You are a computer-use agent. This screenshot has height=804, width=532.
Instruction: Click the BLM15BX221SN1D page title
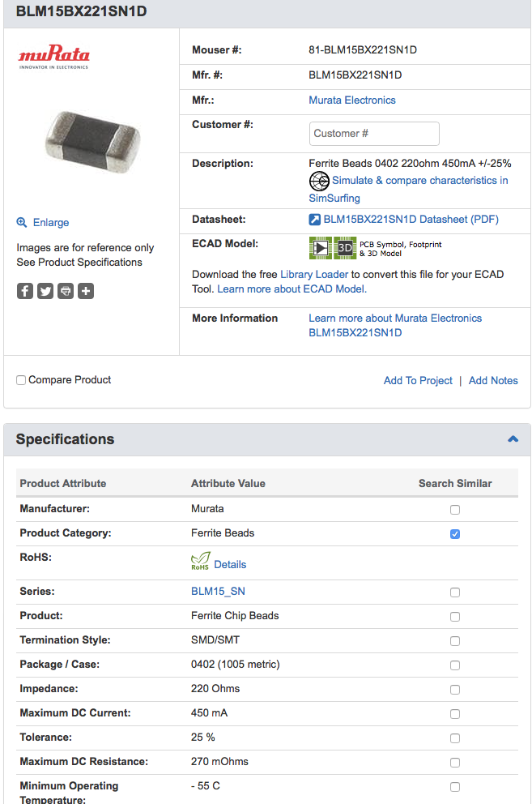pos(82,11)
